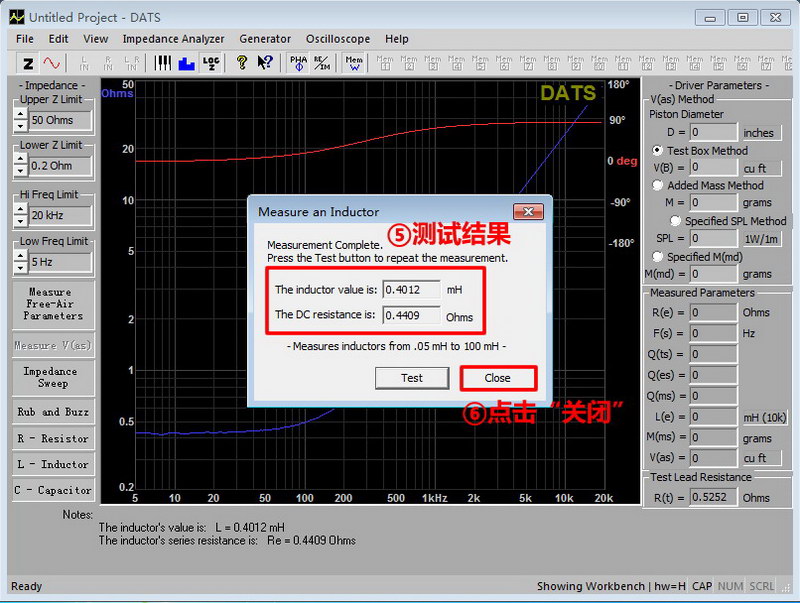This screenshot has height=603, width=800.
Task: Toggle the PHA phase display icon
Action: 298,62
